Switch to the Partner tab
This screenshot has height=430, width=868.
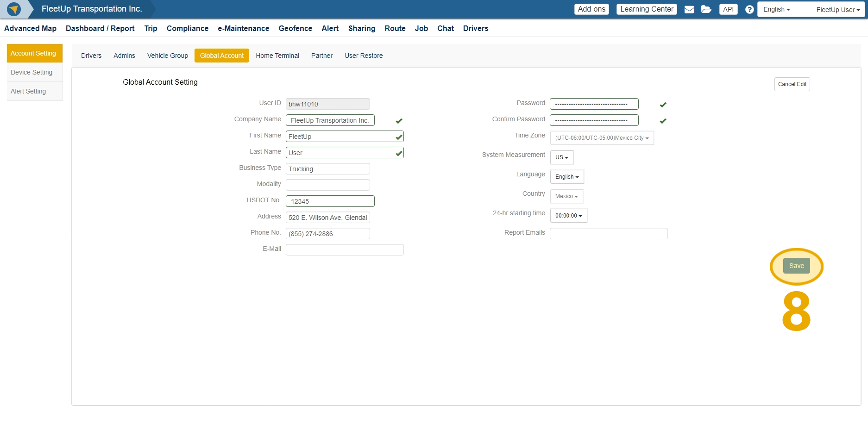coord(322,56)
